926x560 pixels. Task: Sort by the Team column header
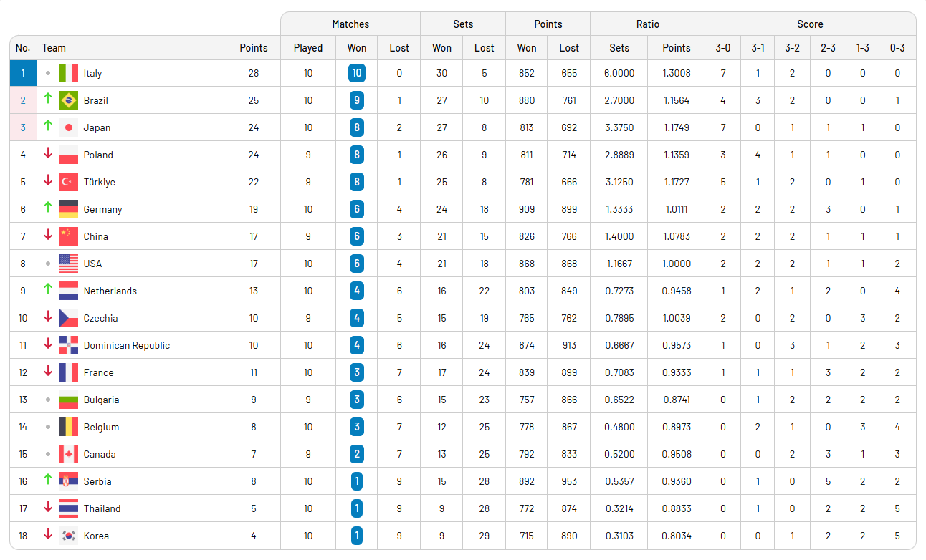click(54, 48)
